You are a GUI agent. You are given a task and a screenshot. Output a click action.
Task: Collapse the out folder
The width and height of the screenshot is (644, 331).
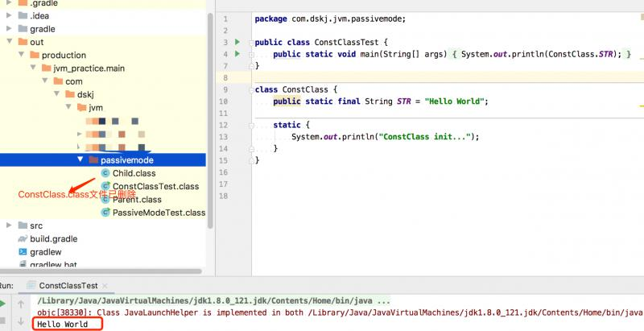10,42
